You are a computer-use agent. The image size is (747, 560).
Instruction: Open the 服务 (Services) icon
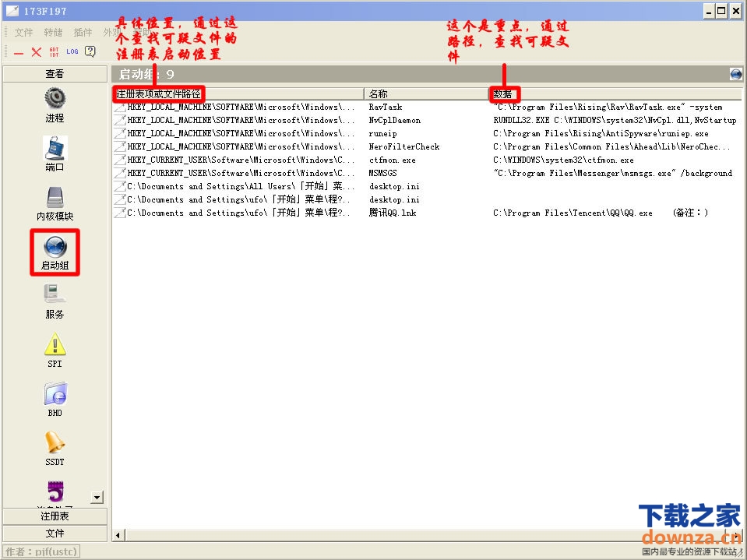pos(55,294)
